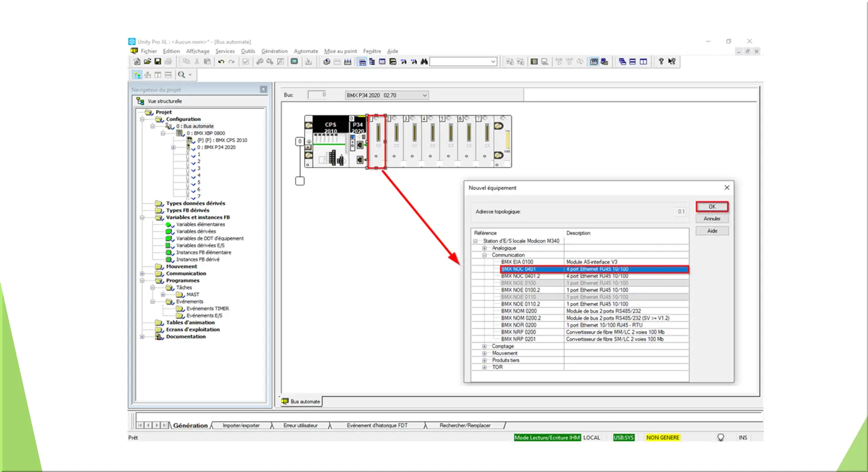Screen dimensions: 868x472
Task: Open the Fichier menu
Action: pos(149,51)
